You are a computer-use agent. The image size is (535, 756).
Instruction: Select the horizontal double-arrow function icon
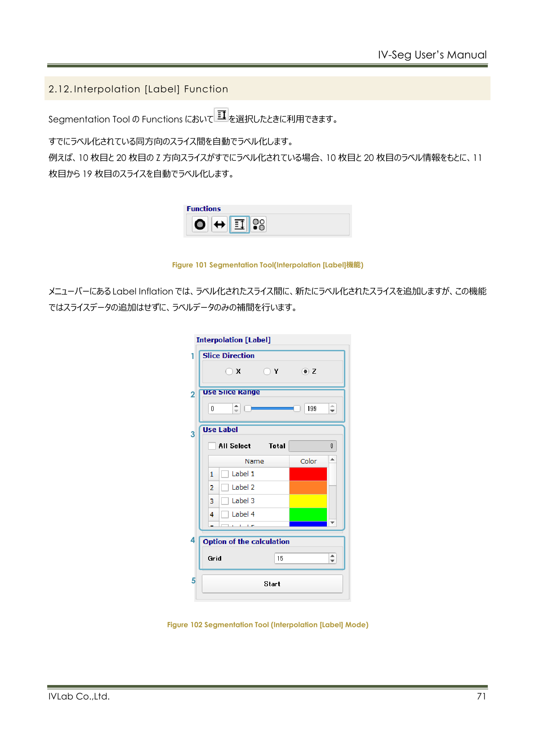(x=219, y=224)
